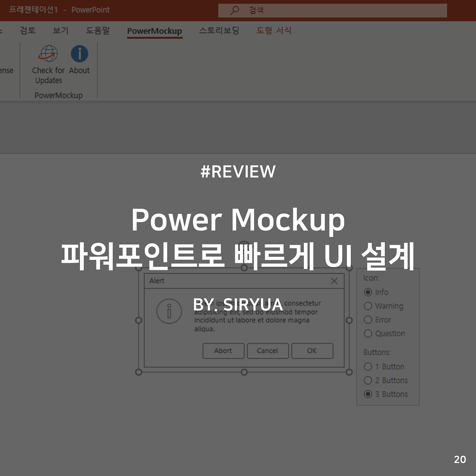Click the '프레젠테이션1 - PowerPoint' window title
The image size is (476, 476).
coord(59,10)
